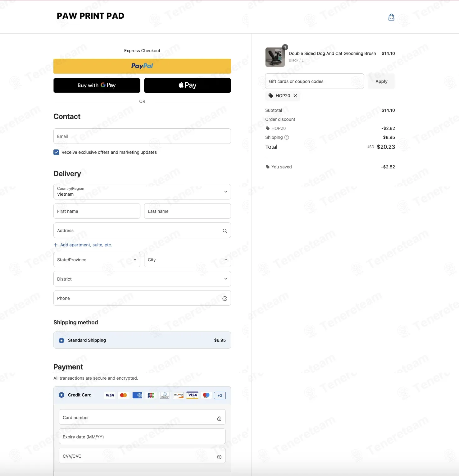Viewport: 459px width, 476px height.
Task: Click the Address search magnifier icon
Action: coord(225,231)
